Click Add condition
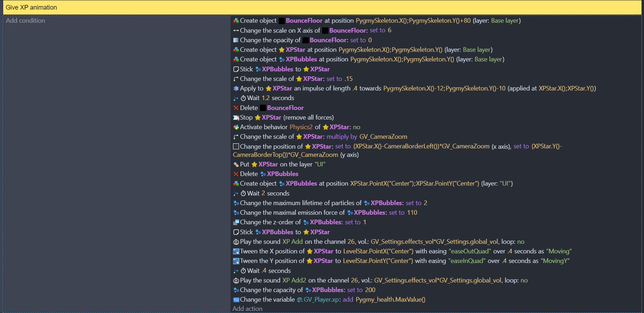This screenshot has height=313, width=644. (26, 21)
